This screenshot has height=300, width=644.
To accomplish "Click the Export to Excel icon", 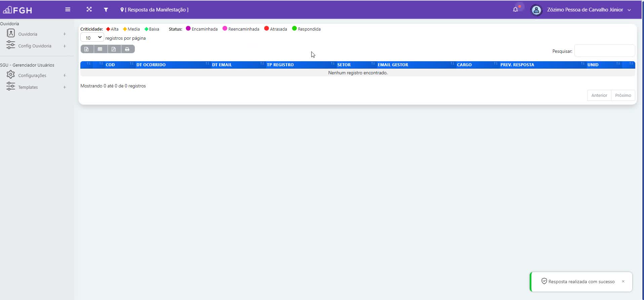I will click(87, 49).
